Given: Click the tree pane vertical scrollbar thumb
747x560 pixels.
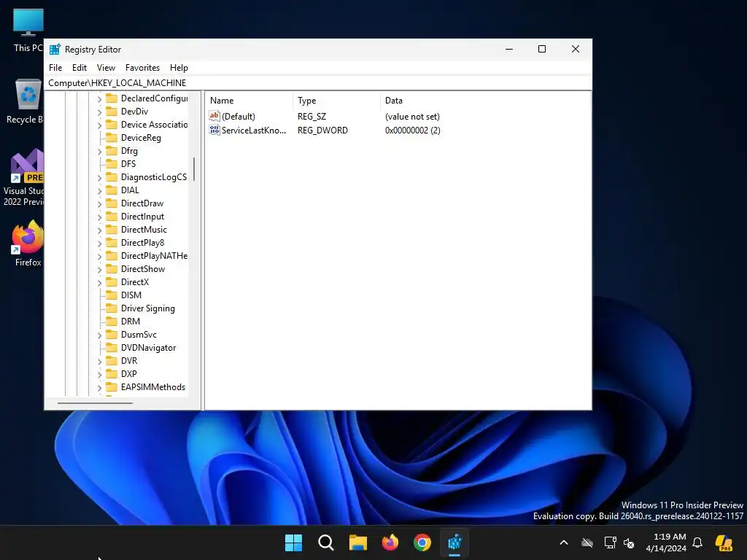Looking at the screenshot, I should (x=194, y=169).
